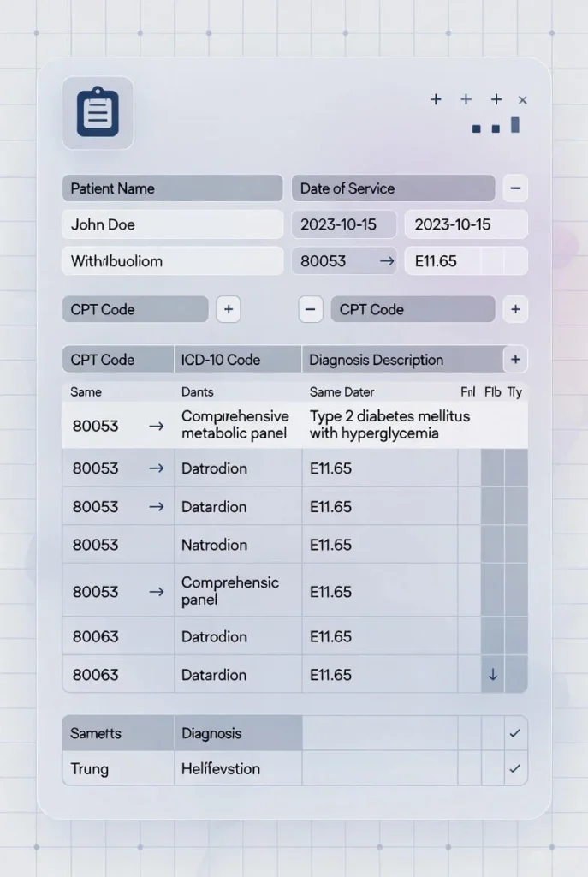Click the John Doe name field
The image size is (588, 877).
click(172, 224)
